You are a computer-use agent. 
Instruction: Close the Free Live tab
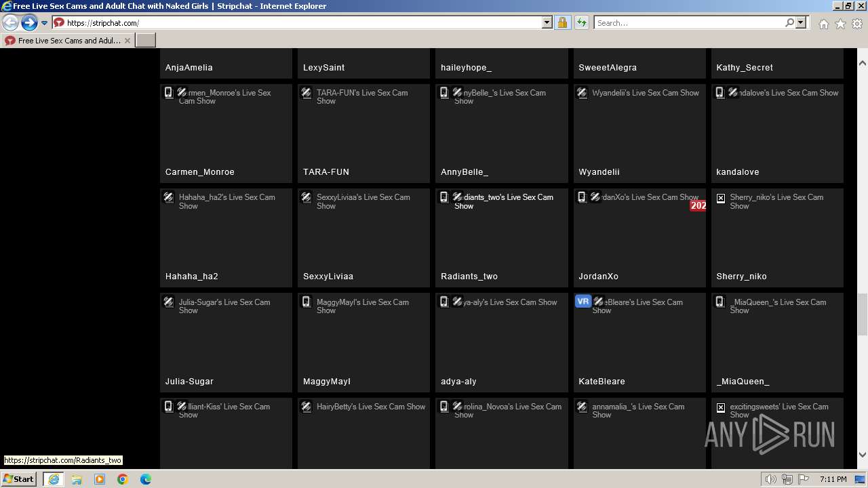click(127, 41)
